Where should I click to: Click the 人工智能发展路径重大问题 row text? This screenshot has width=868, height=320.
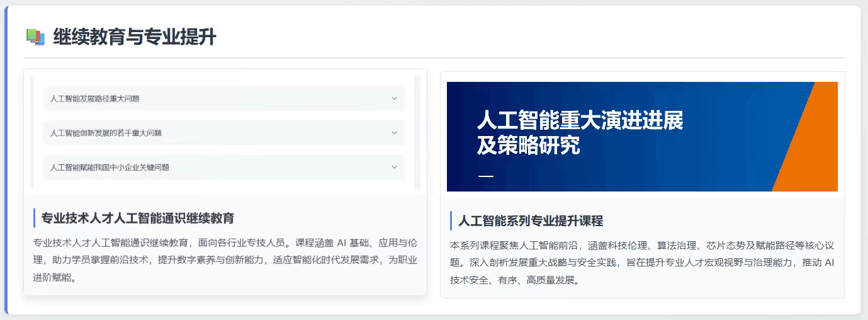(95, 98)
